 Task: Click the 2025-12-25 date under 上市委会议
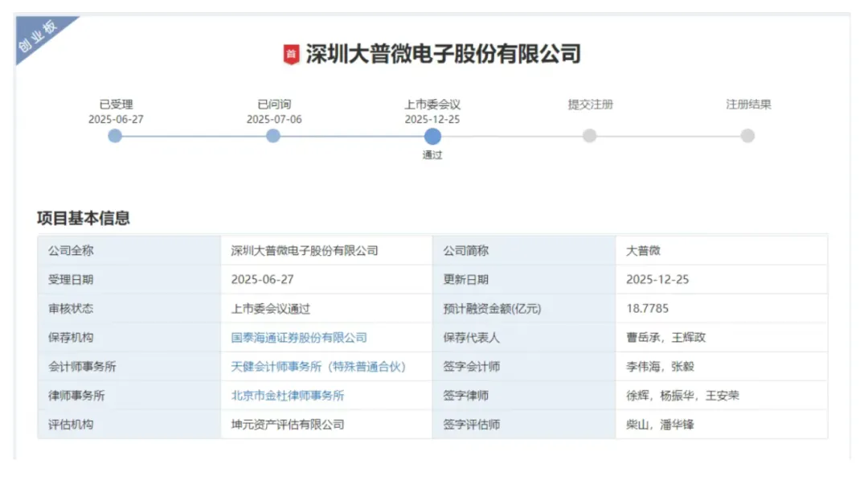(432, 119)
